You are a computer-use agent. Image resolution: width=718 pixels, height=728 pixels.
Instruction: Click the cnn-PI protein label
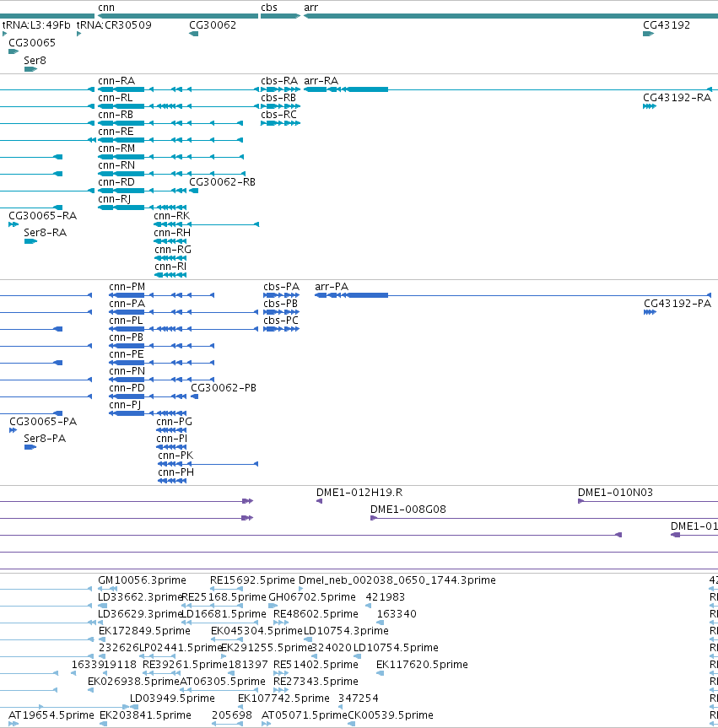click(x=172, y=439)
